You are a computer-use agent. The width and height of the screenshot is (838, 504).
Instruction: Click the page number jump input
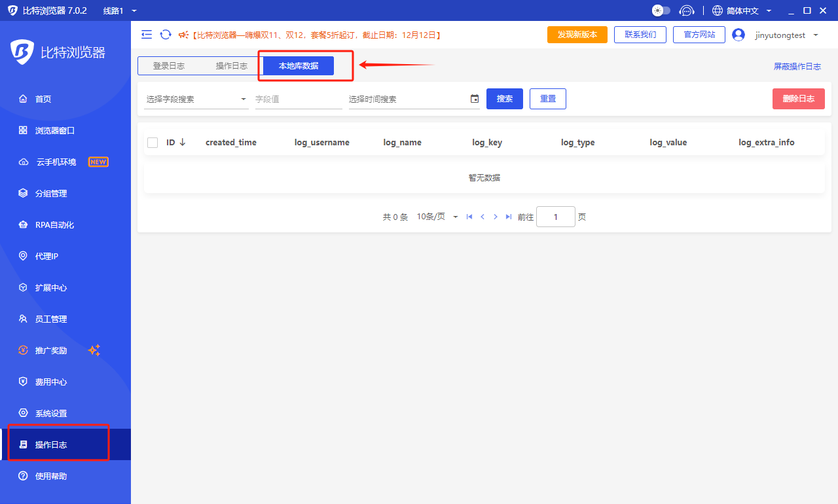(556, 217)
